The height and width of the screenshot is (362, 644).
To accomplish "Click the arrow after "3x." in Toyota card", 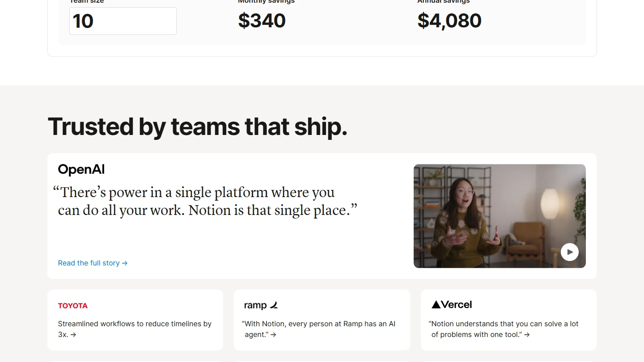I will (x=73, y=335).
